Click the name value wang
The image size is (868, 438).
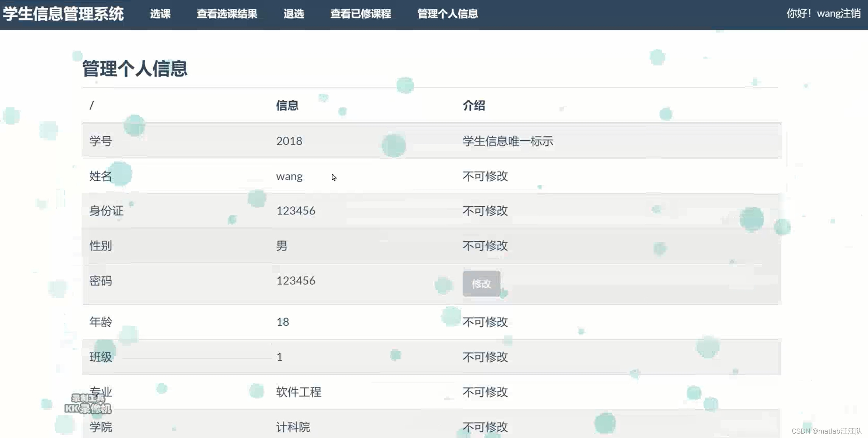[x=289, y=176]
